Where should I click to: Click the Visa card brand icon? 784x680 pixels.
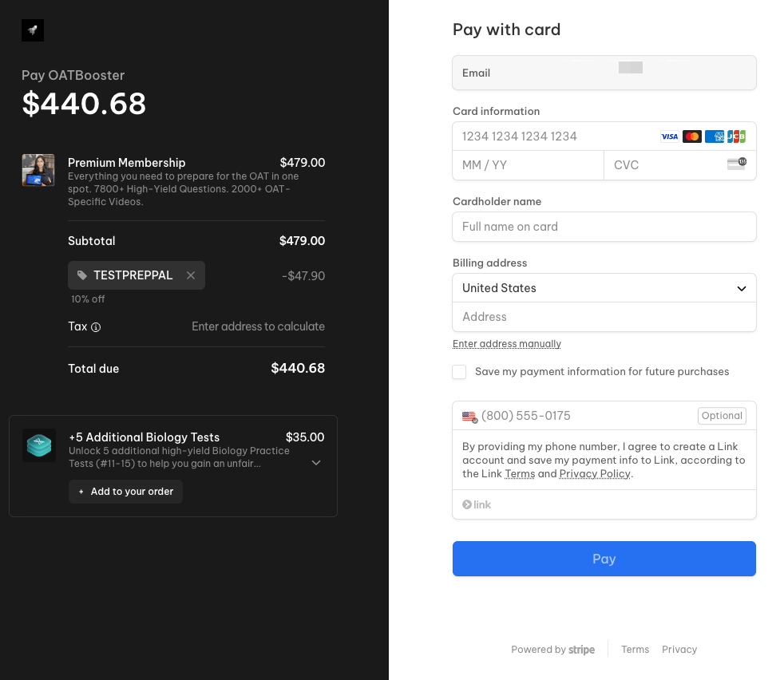(669, 136)
